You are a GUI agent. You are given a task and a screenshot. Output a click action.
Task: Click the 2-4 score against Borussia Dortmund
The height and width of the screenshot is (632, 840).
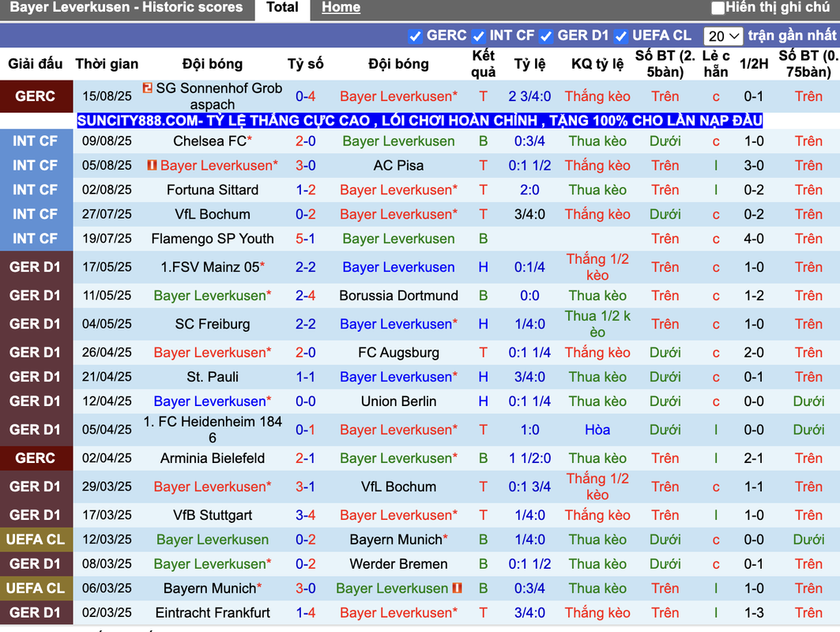305,295
